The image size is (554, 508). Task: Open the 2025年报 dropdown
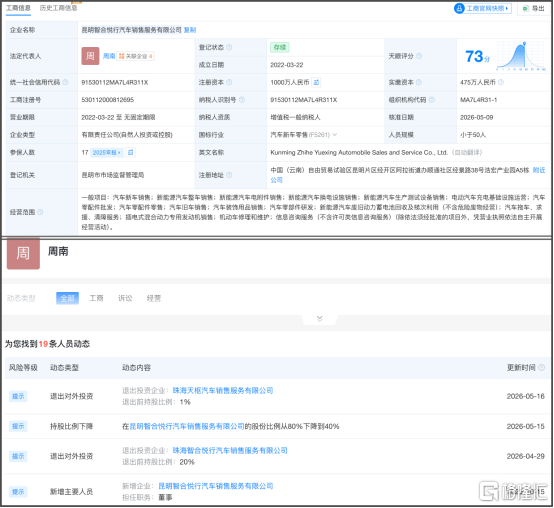pos(106,153)
